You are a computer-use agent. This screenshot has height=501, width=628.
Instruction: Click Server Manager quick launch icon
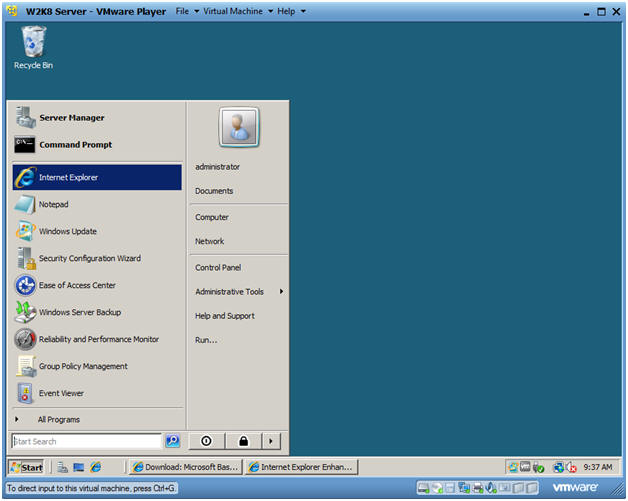tap(62, 467)
